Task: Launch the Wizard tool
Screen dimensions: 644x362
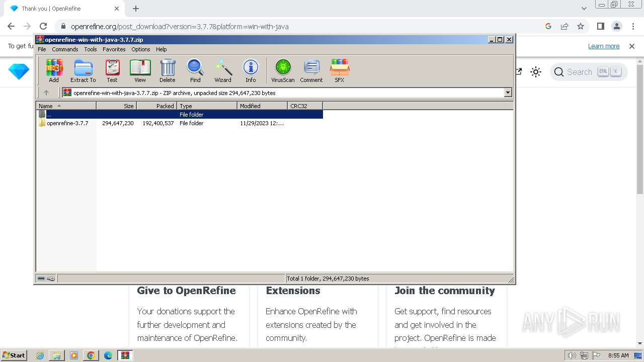Action: pos(223,70)
